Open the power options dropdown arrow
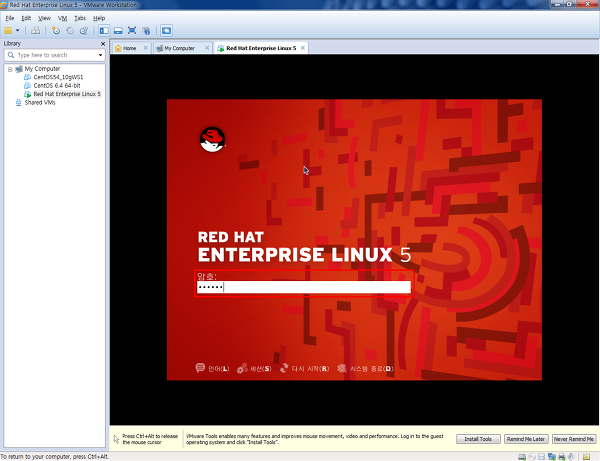This screenshot has width=600, height=461. [18, 31]
